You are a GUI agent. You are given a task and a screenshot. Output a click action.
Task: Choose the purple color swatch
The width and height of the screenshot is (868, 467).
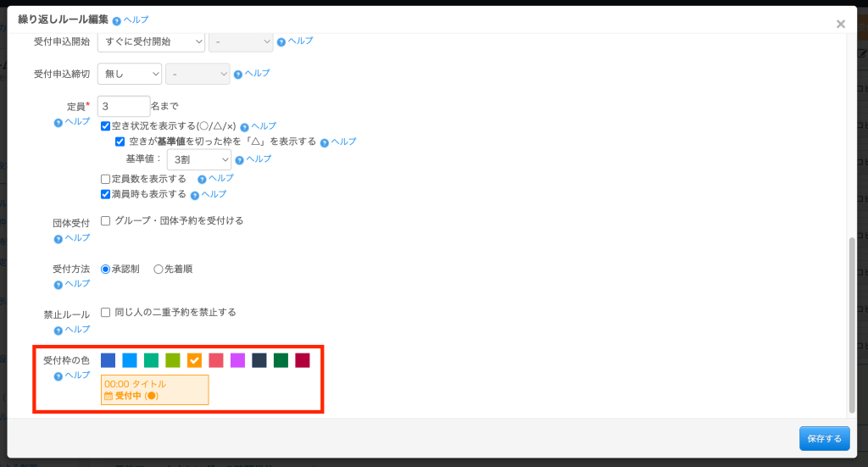coord(237,360)
